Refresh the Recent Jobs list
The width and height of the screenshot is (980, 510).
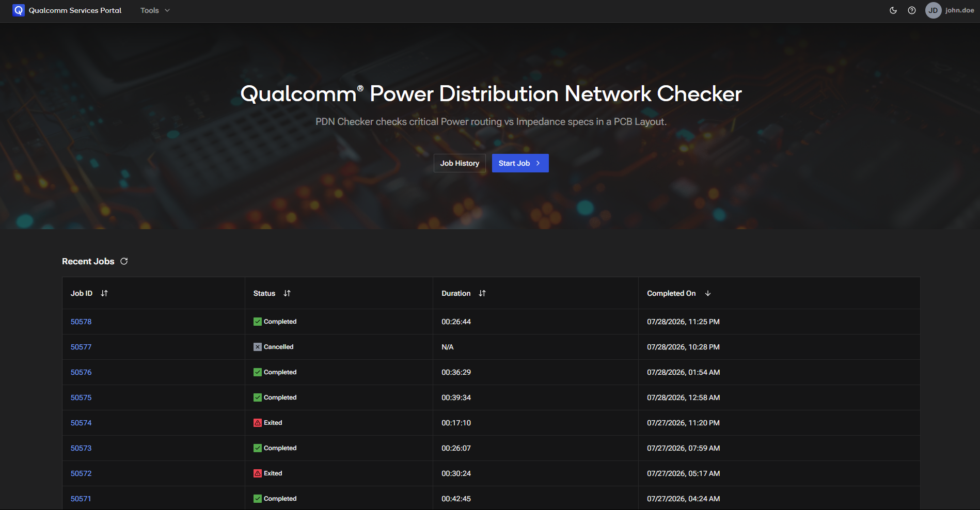124,261
